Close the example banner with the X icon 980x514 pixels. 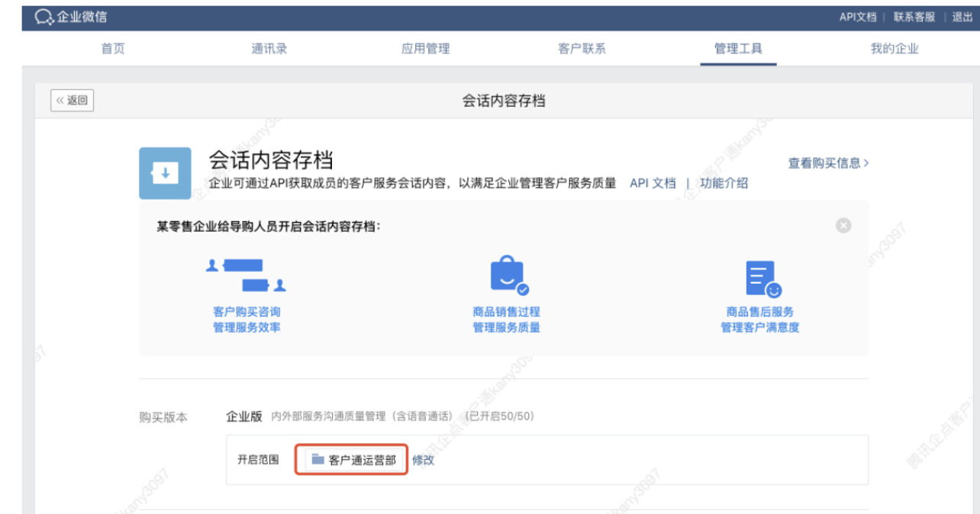tap(843, 226)
